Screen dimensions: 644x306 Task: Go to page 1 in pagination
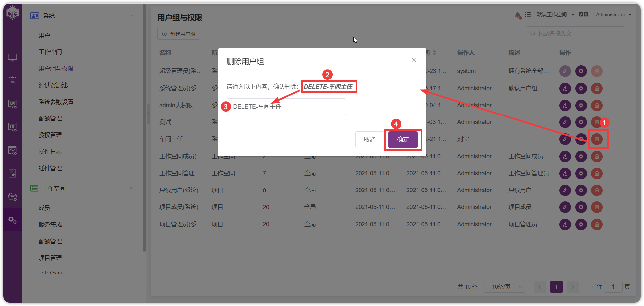tap(556, 287)
